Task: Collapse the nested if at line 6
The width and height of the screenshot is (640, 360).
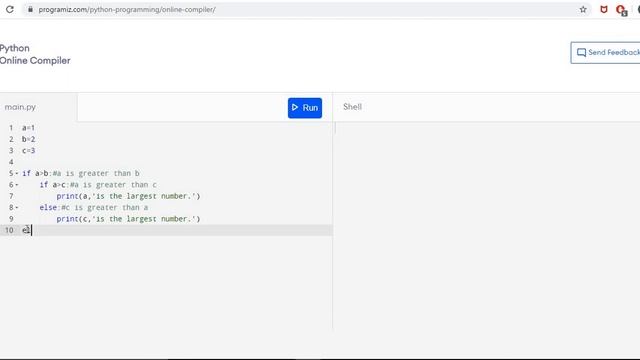Action: pos(17,185)
